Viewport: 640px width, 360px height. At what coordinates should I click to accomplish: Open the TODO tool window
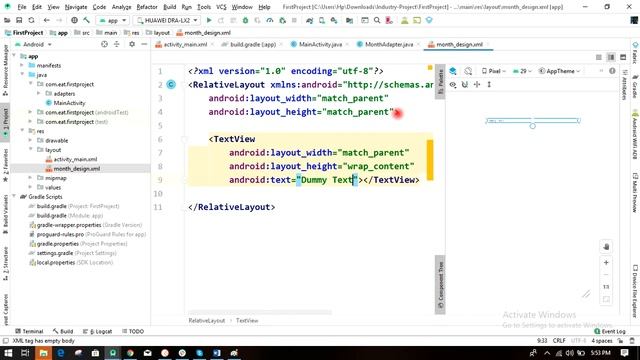(133, 331)
